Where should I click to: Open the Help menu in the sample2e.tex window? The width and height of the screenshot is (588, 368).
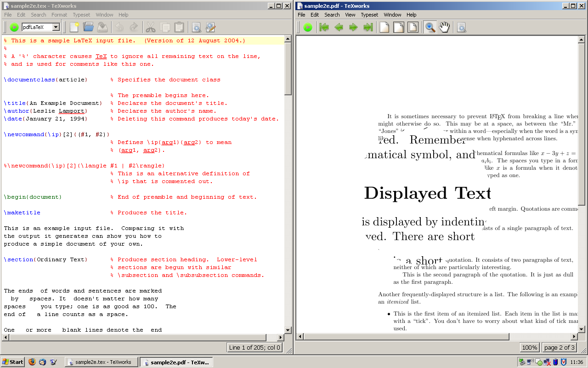pos(124,15)
